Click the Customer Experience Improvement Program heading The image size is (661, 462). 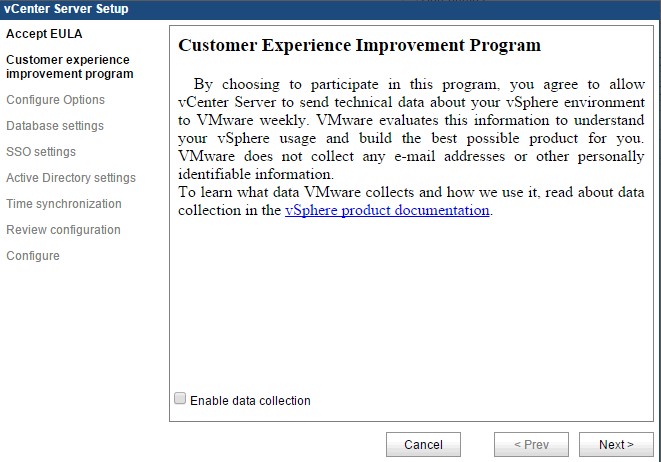(359, 46)
